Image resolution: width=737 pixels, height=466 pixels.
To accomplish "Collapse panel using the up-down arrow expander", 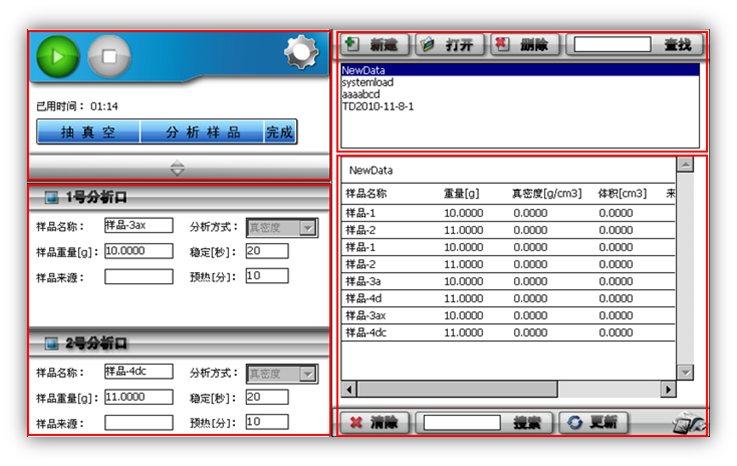I will pyautogui.click(x=177, y=168).
